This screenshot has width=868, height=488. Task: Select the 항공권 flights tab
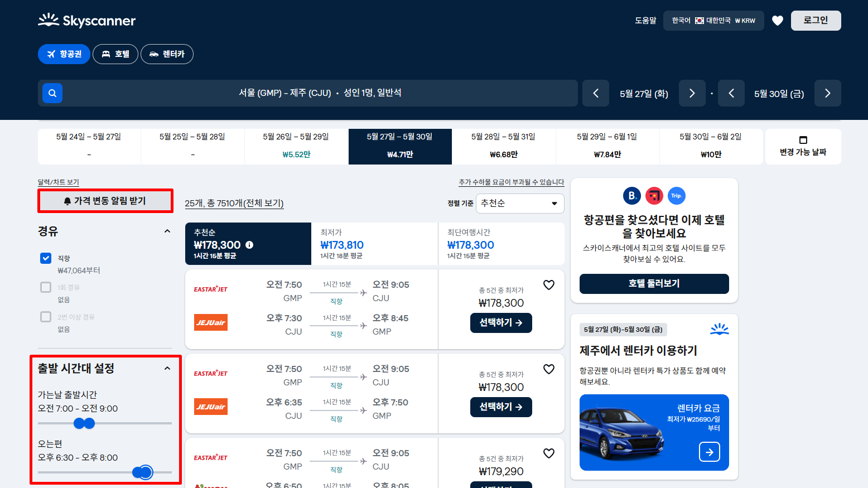point(64,54)
